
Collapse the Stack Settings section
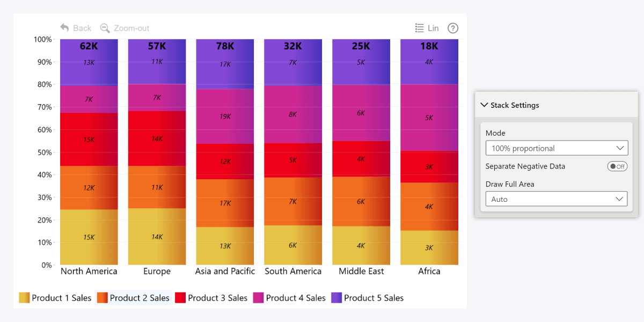pos(485,105)
